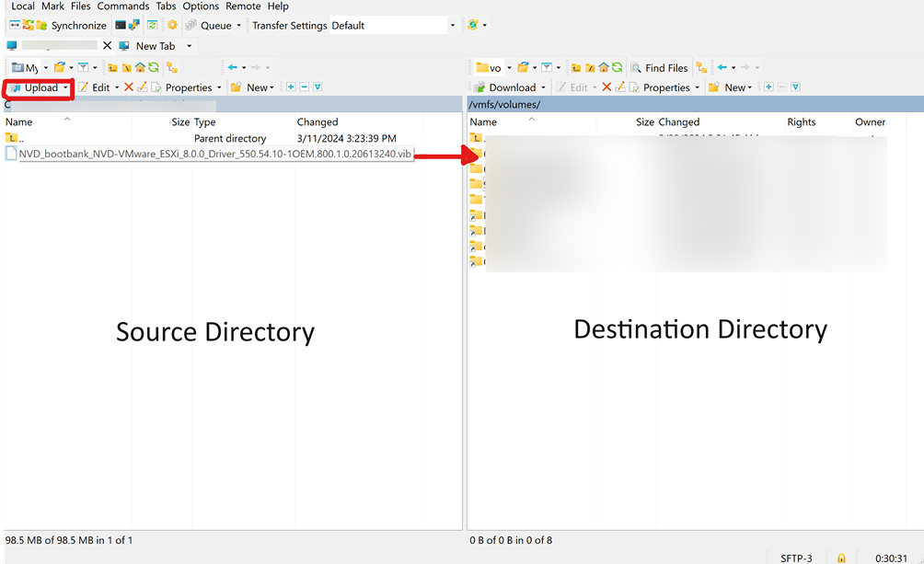
Task: Click the remote panel Rename icon
Action: pyautogui.click(x=620, y=88)
